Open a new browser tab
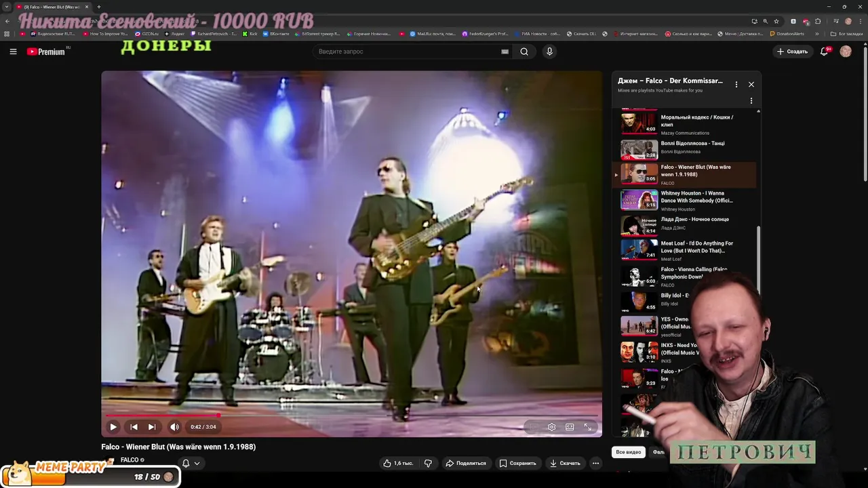The width and height of the screenshot is (868, 488). [x=99, y=7]
